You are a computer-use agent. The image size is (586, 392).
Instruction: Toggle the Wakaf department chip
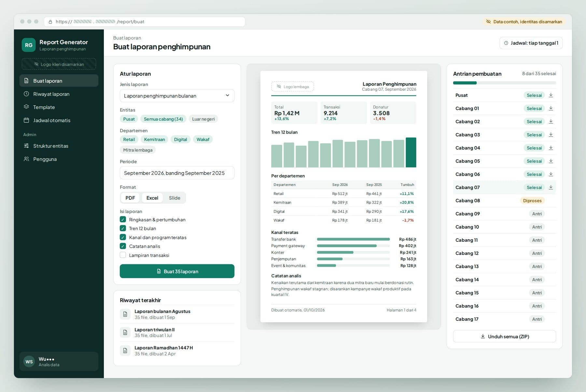coord(203,139)
